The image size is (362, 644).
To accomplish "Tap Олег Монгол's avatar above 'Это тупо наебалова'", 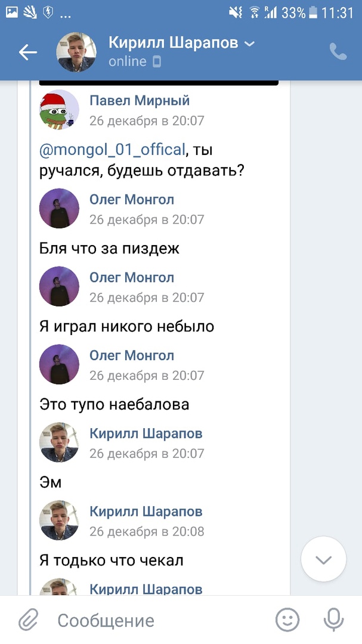I will pyautogui.click(x=59, y=364).
